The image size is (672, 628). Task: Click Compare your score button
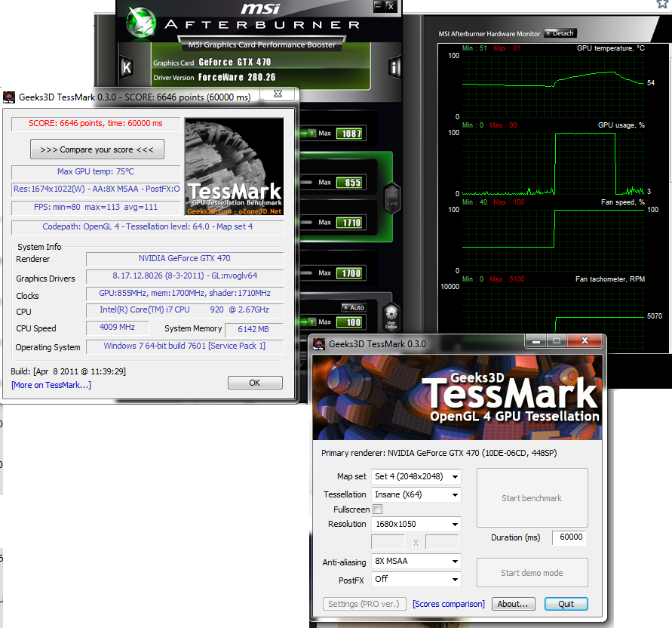[97, 149]
